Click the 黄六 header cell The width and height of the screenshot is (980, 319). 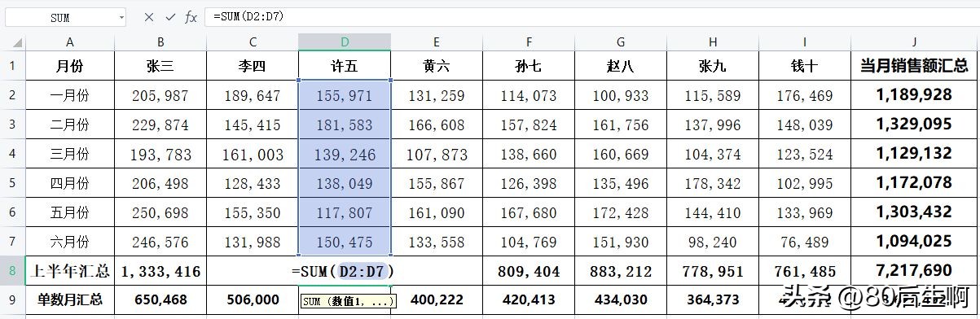click(x=437, y=66)
